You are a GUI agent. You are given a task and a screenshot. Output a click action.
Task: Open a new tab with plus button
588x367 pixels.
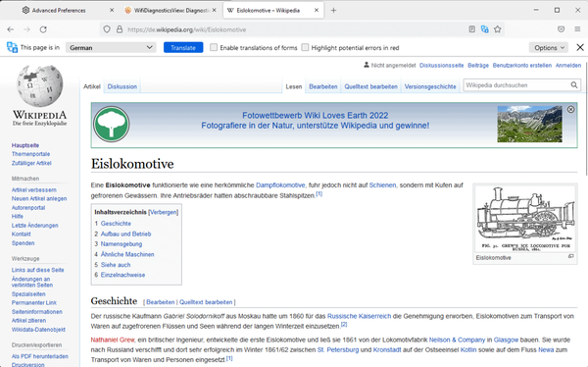(333, 10)
